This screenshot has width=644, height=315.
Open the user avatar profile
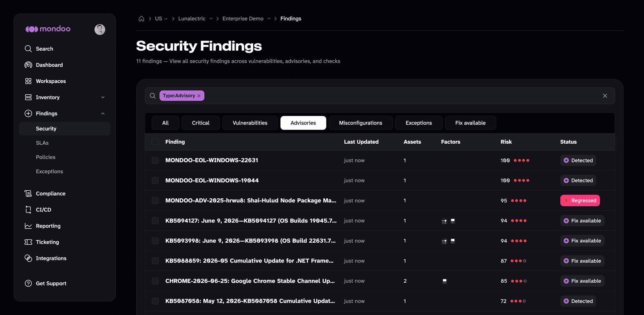pyautogui.click(x=100, y=29)
